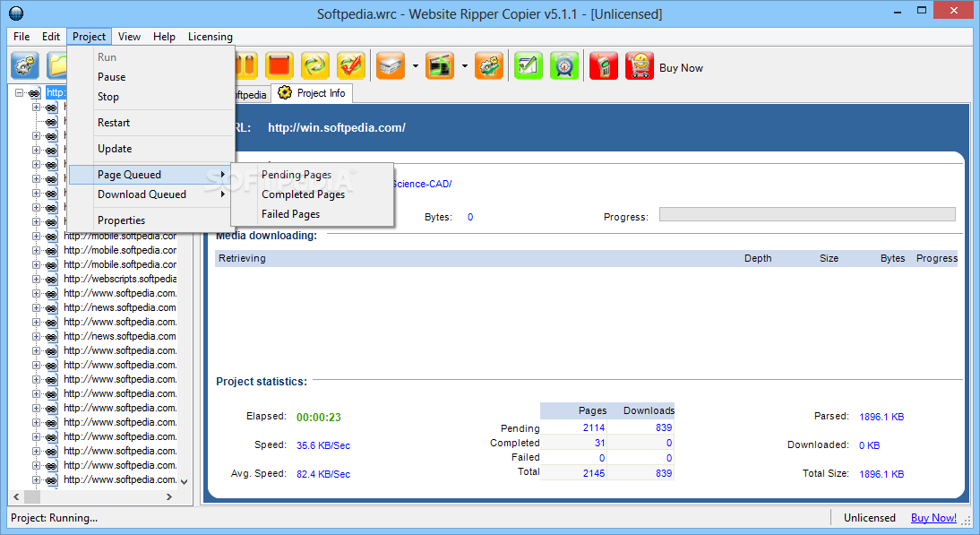
Task: Click the Speed value 35.6 KB/Sec
Action: click(x=323, y=445)
